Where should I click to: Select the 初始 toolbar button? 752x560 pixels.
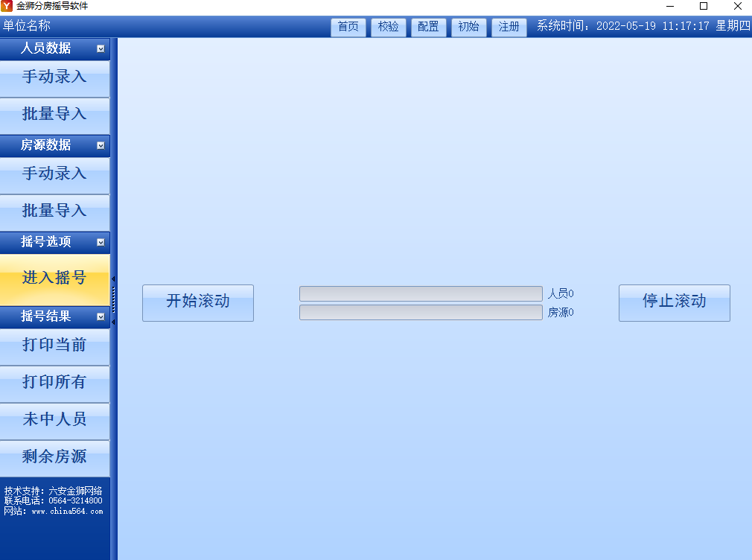[468, 27]
